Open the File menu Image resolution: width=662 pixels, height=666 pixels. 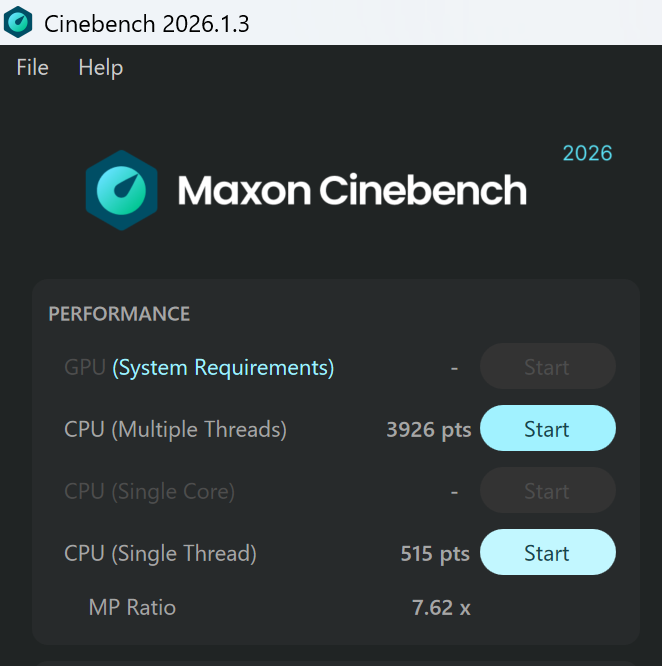tap(33, 68)
